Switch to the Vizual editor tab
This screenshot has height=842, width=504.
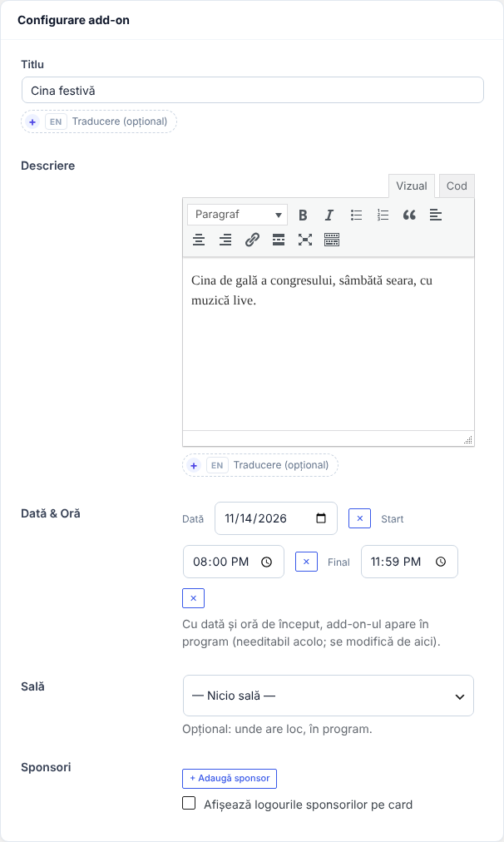click(x=412, y=186)
